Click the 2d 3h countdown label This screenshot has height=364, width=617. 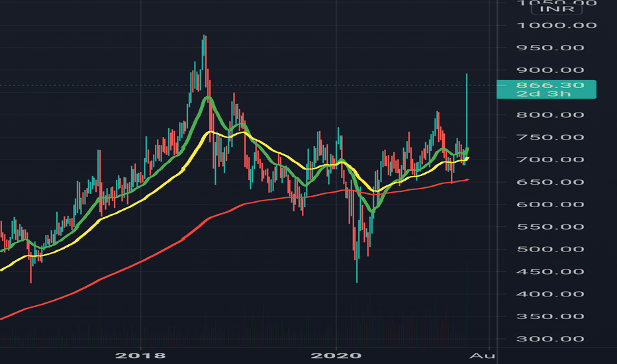(x=544, y=94)
